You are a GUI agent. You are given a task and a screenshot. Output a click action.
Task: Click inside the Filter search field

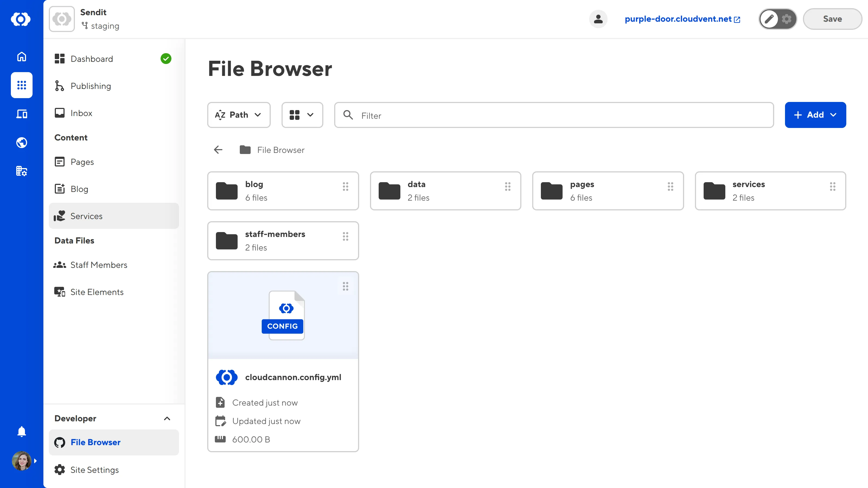point(472,115)
